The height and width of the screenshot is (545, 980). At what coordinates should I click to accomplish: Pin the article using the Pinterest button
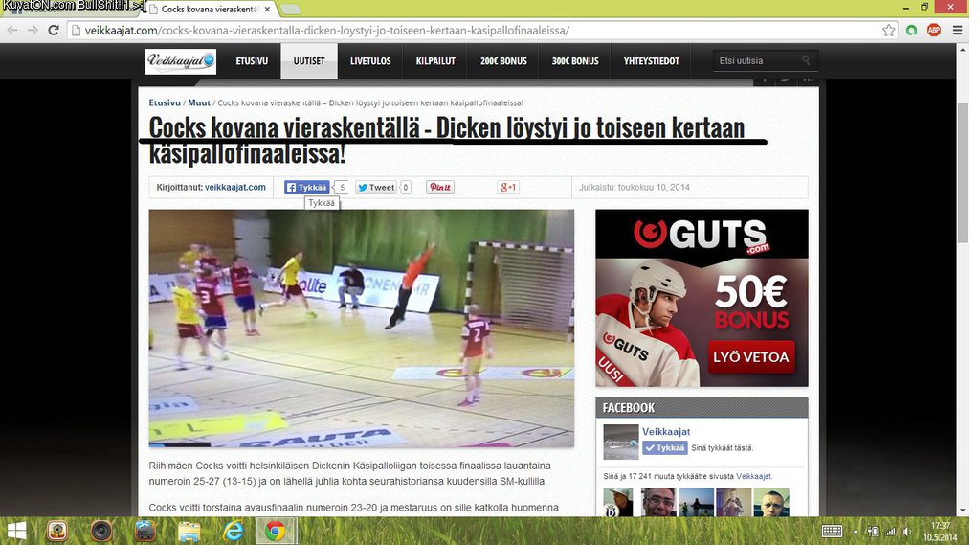[440, 188]
